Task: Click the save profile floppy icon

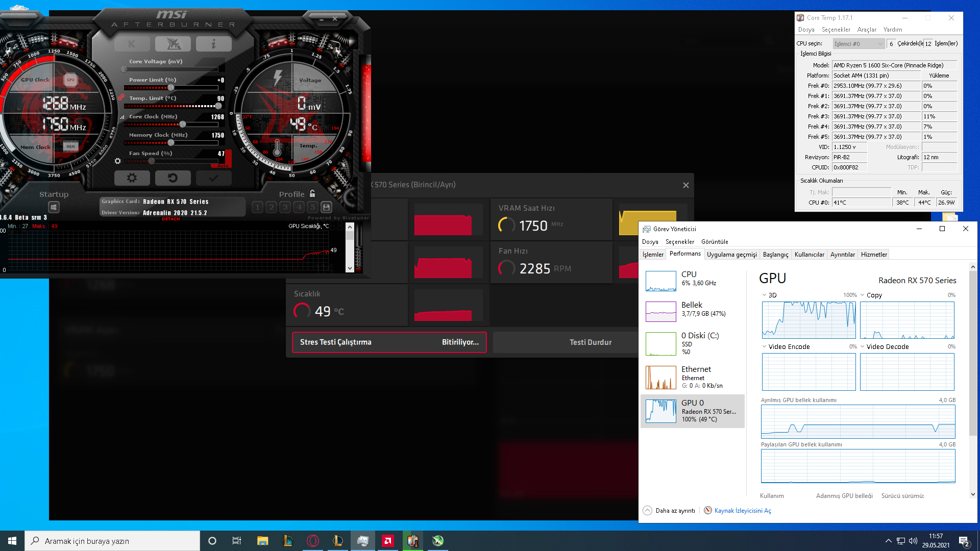Action: (x=327, y=207)
